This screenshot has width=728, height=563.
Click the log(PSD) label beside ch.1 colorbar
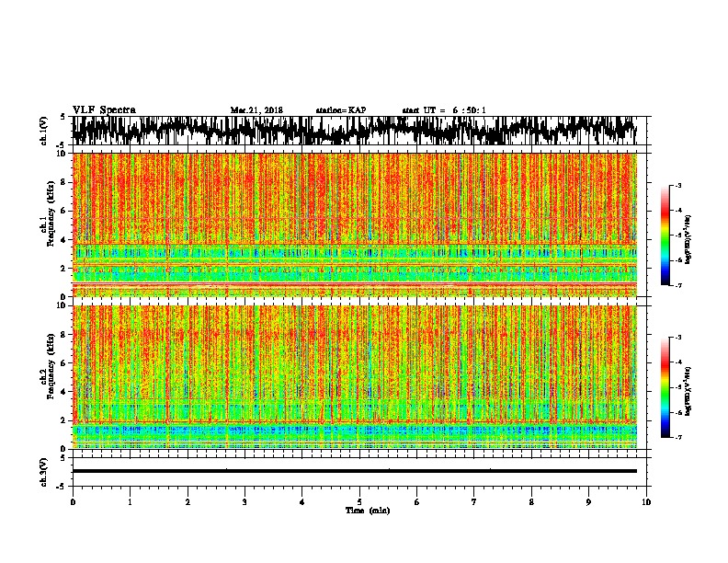point(688,240)
